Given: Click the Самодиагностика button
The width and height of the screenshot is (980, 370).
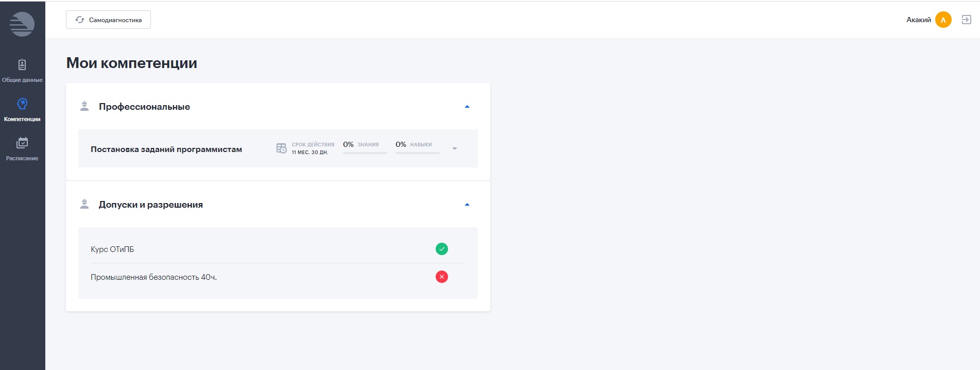Looking at the screenshot, I should (108, 20).
